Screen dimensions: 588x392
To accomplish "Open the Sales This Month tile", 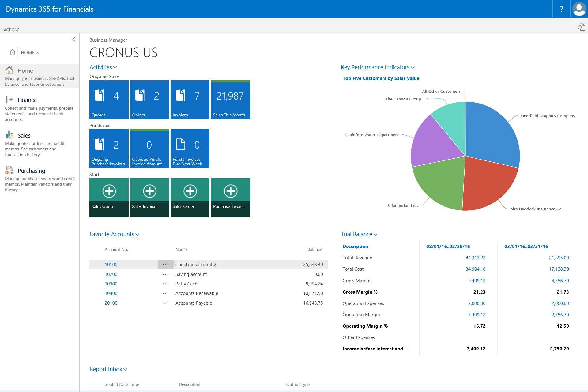I will click(x=230, y=100).
